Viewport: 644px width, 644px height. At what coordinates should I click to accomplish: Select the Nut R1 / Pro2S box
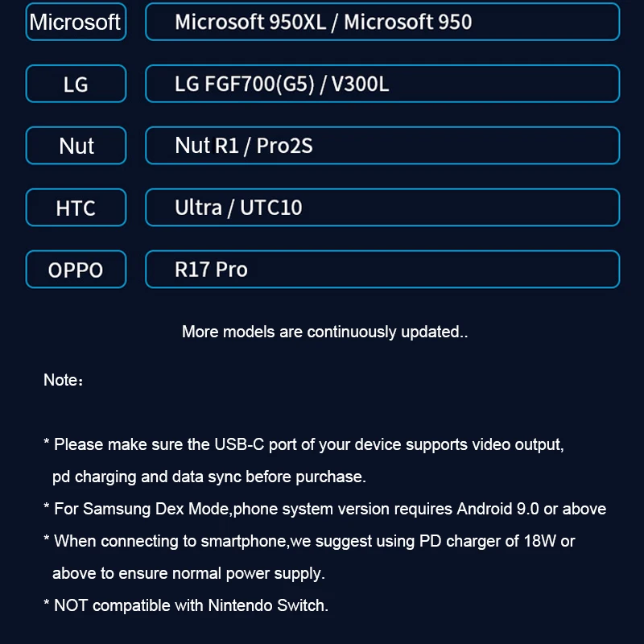(x=382, y=146)
